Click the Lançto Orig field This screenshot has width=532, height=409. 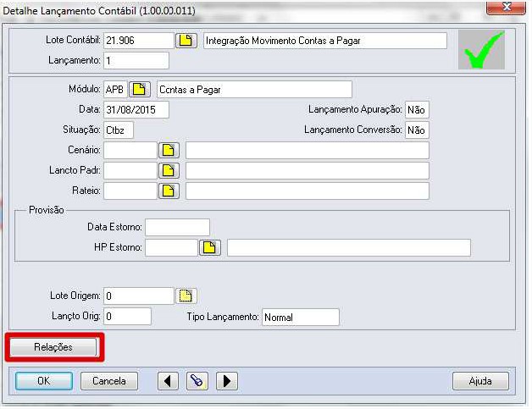click(x=127, y=317)
